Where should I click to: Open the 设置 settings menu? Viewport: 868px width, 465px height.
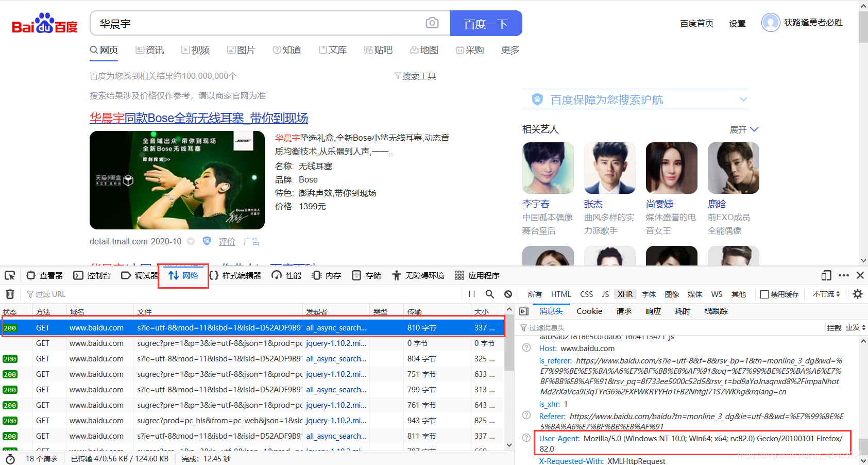coord(737,23)
